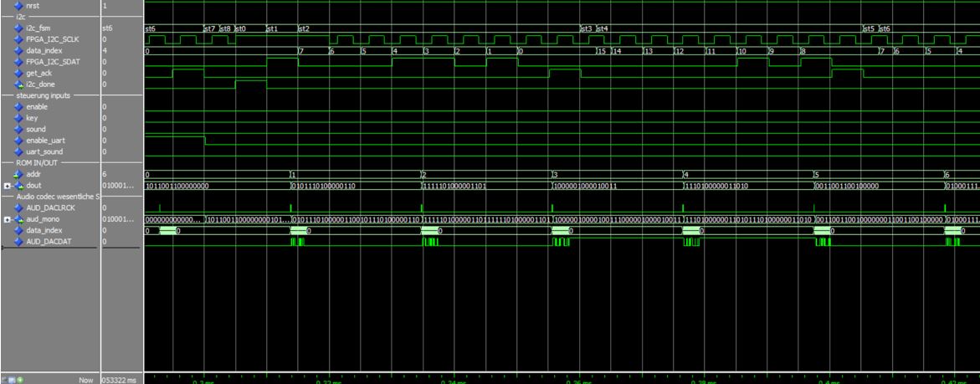The image size is (980, 384).
Task: Click the key signal diamond icon
Action: (18, 118)
